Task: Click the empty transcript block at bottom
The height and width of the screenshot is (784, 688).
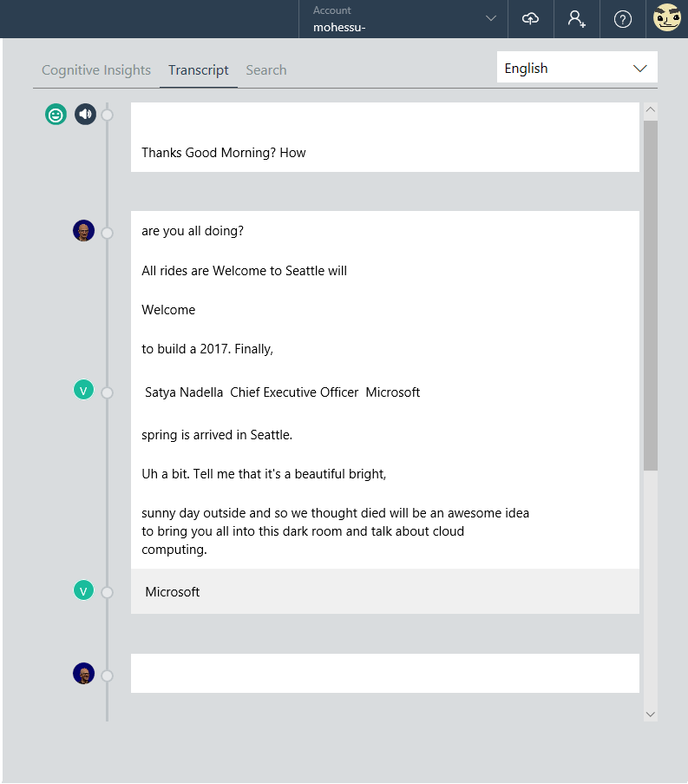Action: (x=384, y=673)
